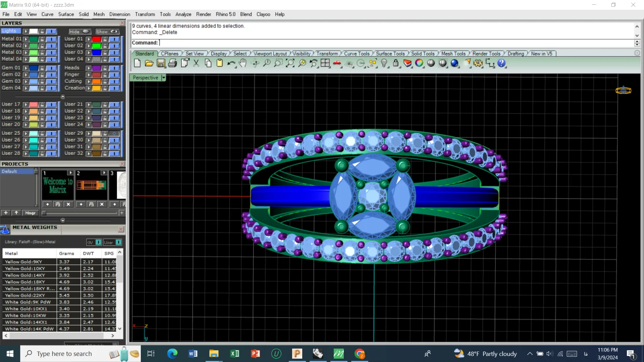Screen dimensions: 644x362
Task: Click the padlock Lock objects icon
Action: pos(396,63)
